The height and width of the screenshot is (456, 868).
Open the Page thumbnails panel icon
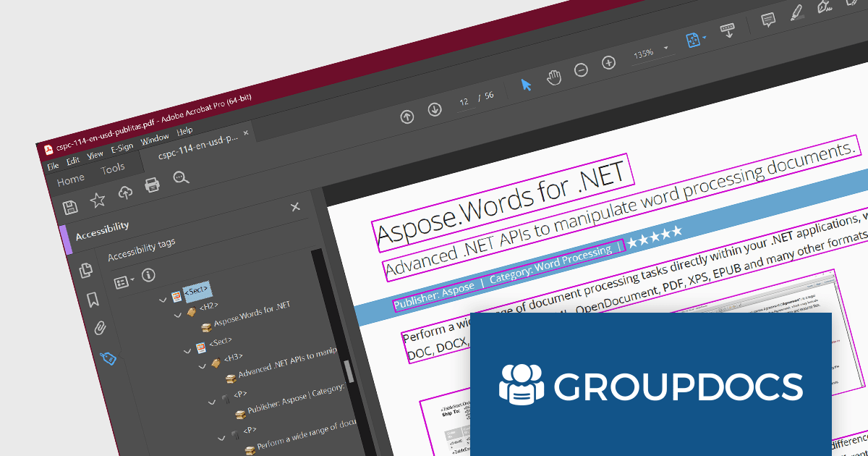(x=85, y=271)
